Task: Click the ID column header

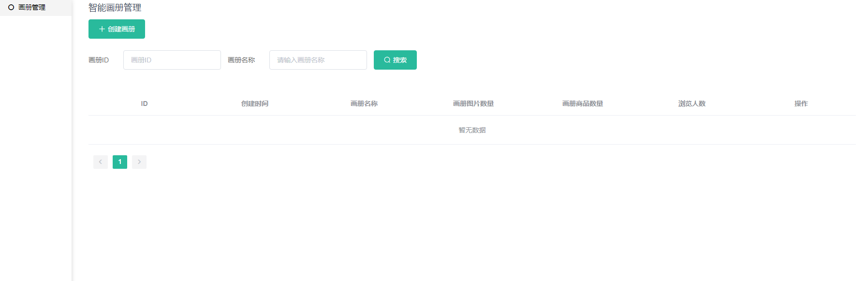Action: pyautogui.click(x=144, y=104)
